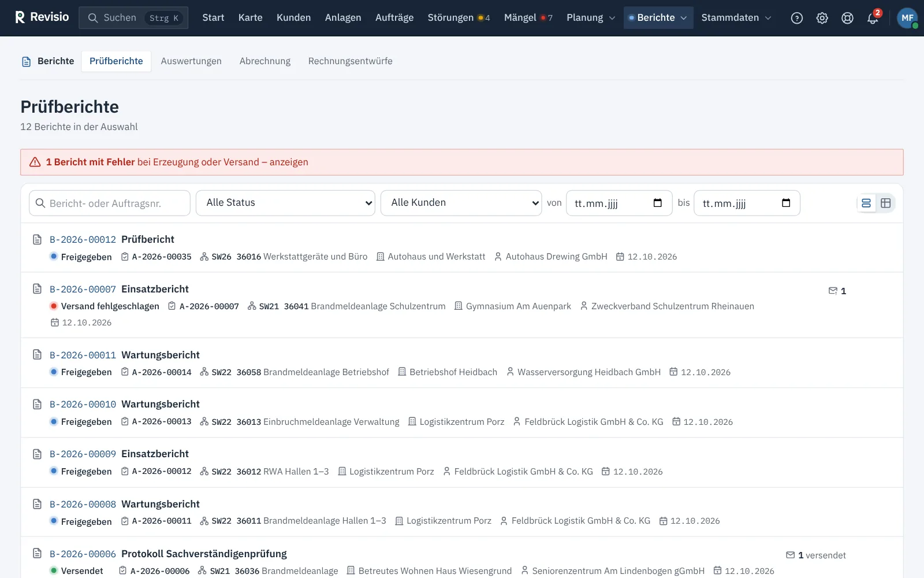This screenshot has height=578, width=924.
Task: Open calendar picker in 'von' date field
Action: pyautogui.click(x=657, y=203)
